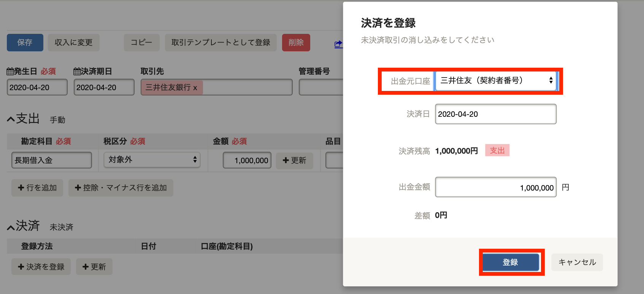Click the 決済を登録 button
Viewport: 644px width, 294px height.
click(x=41, y=267)
